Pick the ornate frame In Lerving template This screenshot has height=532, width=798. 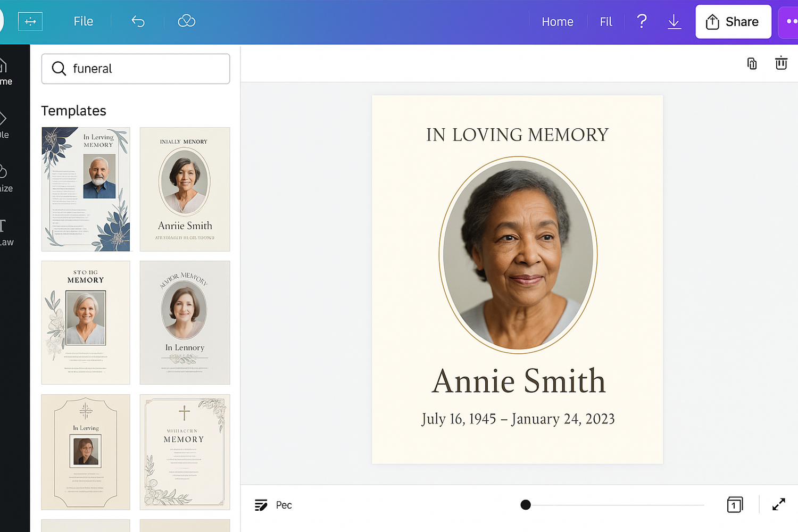(86, 452)
